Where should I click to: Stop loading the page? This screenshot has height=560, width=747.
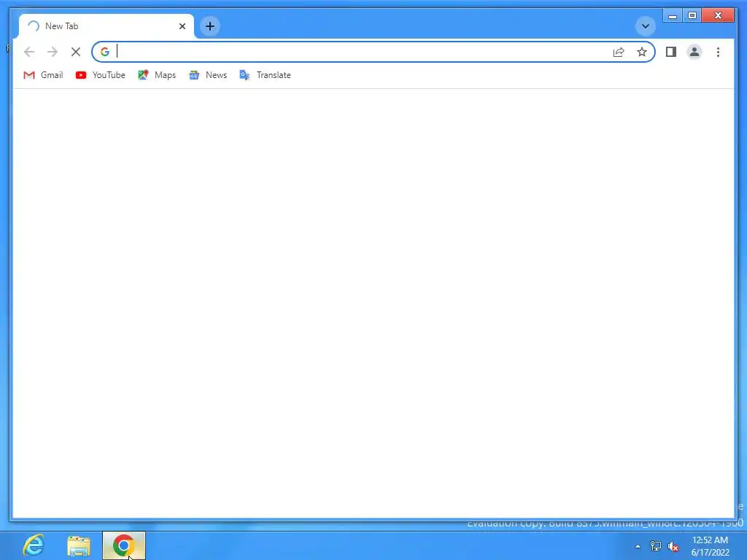point(76,52)
